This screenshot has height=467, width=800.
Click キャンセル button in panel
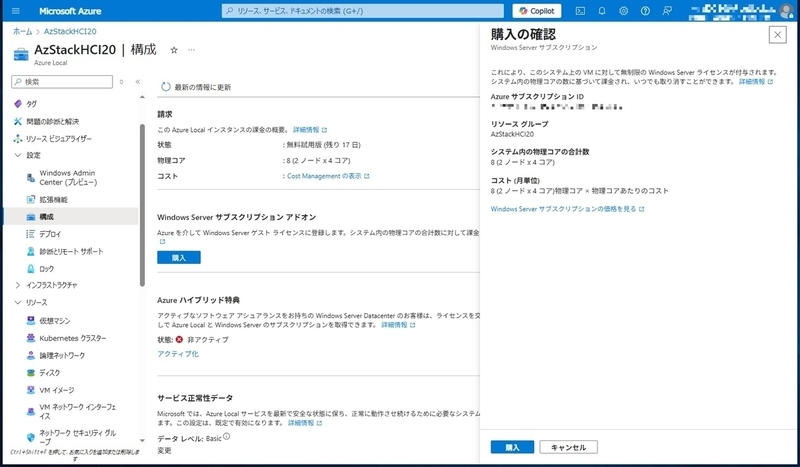568,447
